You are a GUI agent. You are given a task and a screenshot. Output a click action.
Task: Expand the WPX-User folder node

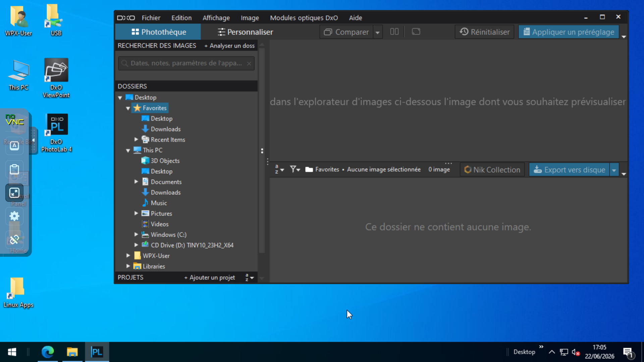click(x=128, y=255)
